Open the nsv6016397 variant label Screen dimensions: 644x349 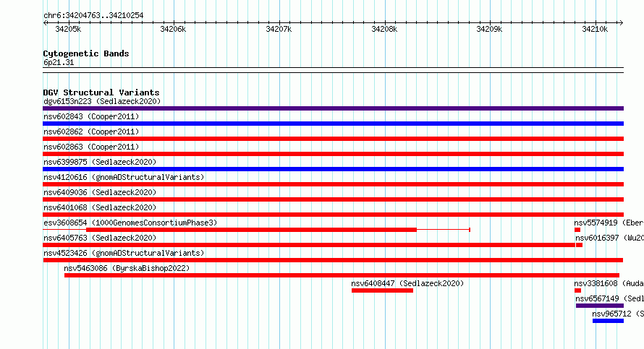click(609, 238)
